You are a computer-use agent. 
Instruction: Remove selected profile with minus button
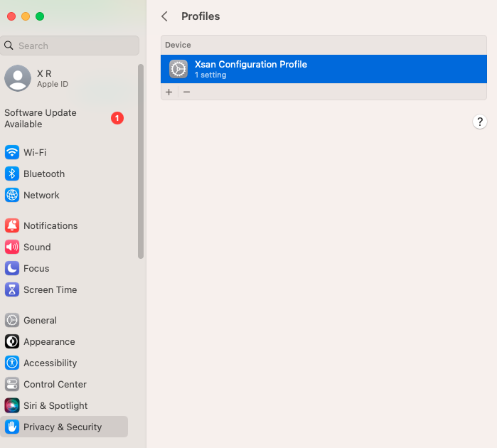click(x=187, y=92)
